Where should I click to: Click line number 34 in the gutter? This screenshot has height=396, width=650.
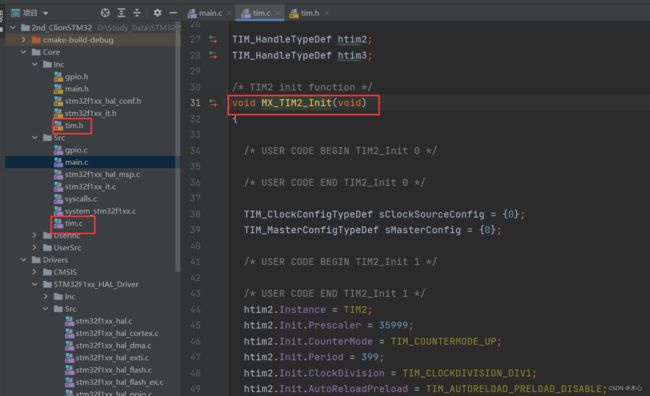(195, 151)
